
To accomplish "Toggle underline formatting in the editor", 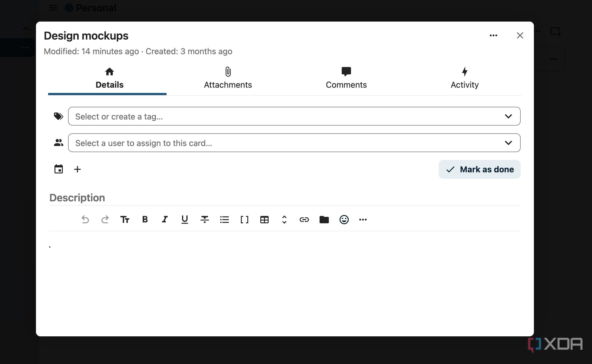I will coord(185,220).
